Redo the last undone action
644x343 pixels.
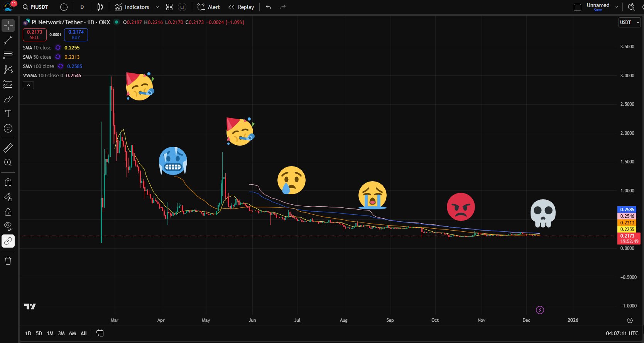(x=283, y=7)
